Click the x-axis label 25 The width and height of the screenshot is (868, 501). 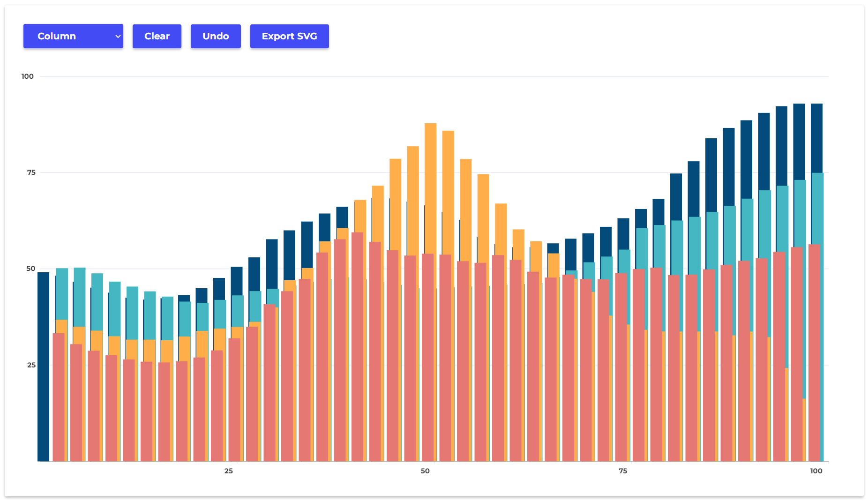[228, 471]
